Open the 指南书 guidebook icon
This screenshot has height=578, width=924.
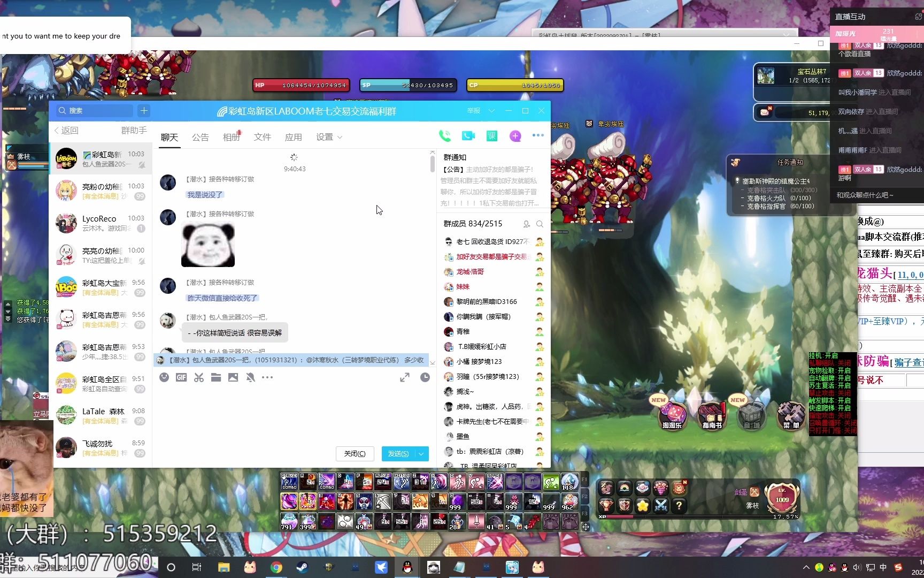point(712,415)
